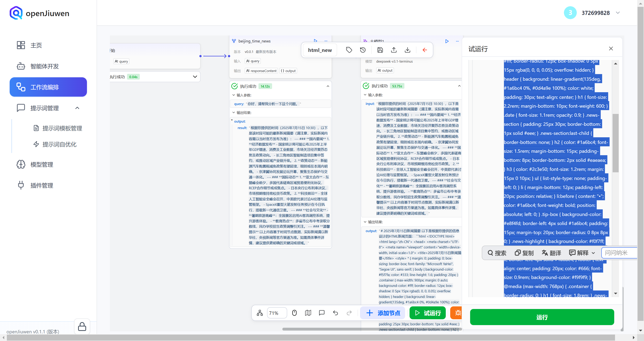This screenshot has width=644, height=341.
Task: Collapse beijing_time_news 执行成功 result panel
Action: tap(328, 86)
